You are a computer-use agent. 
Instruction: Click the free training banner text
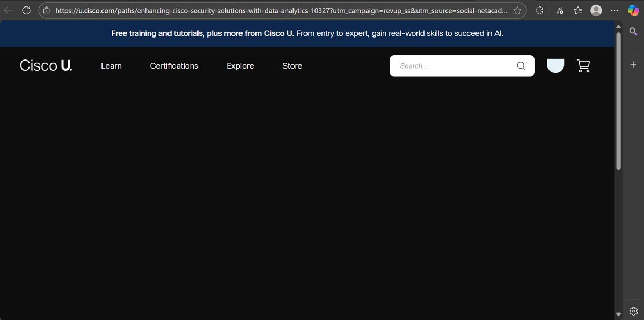click(307, 33)
